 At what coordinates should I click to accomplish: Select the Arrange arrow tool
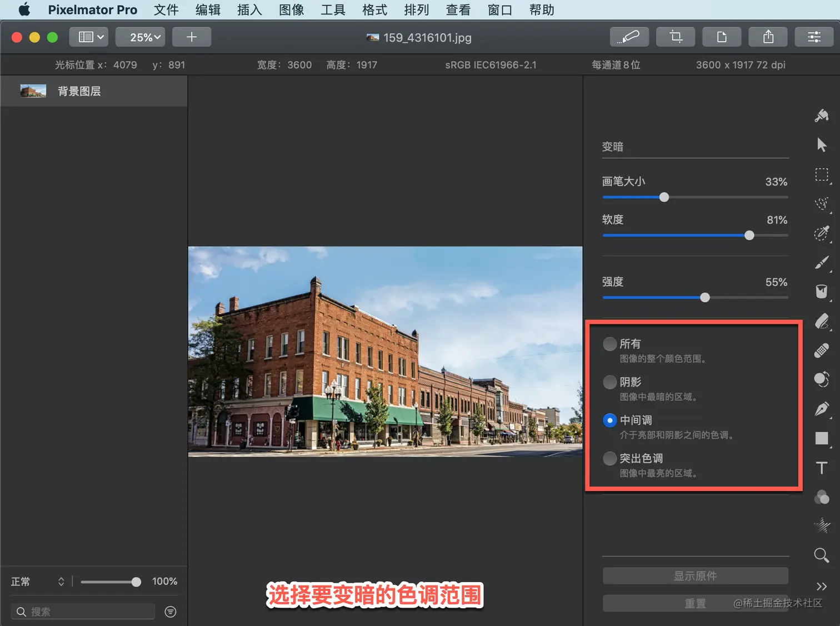[822, 145]
